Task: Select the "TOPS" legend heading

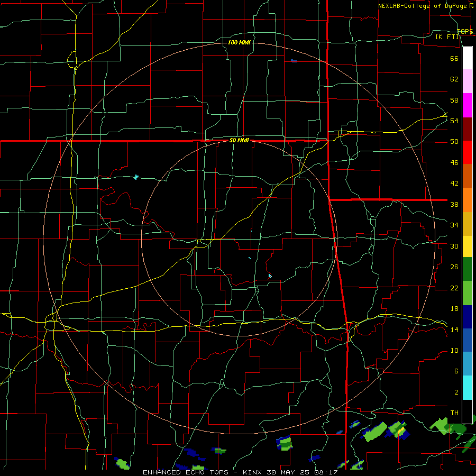Action: point(465,32)
